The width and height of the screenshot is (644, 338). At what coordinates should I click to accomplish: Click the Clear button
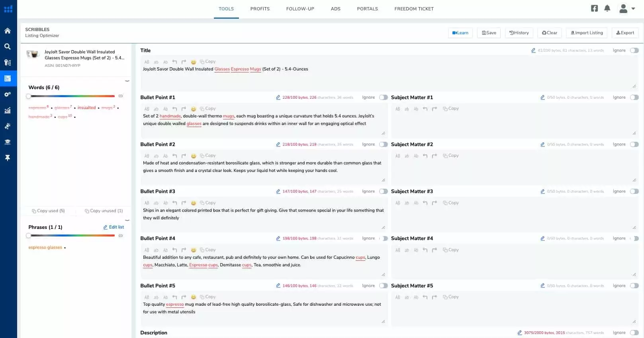point(550,33)
